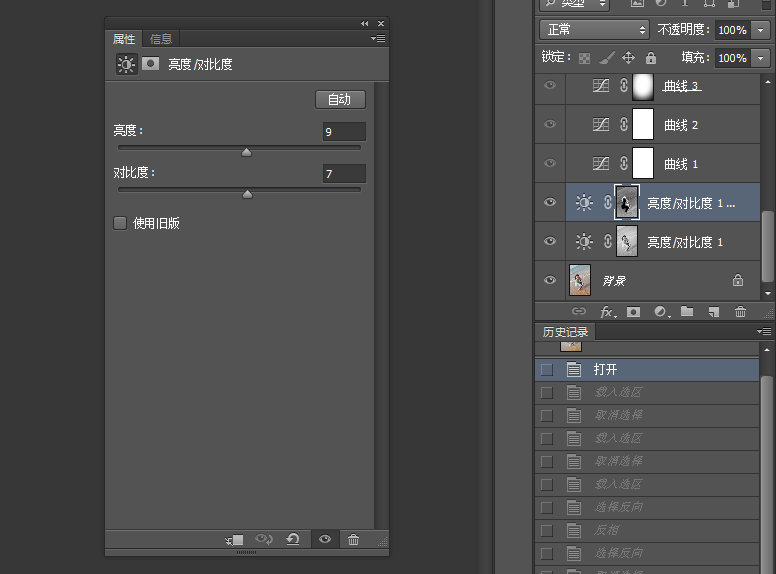Hide the selected 亮度/对比度 1 ... layer
This screenshot has height=574, width=776.
coord(550,202)
